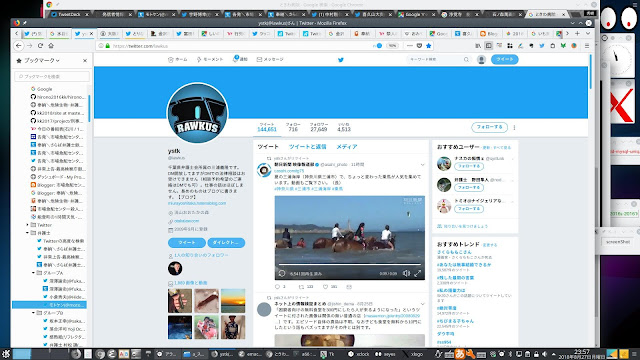Open Twitter notifications (通知)
This screenshot has height=360, width=640.
240,59
